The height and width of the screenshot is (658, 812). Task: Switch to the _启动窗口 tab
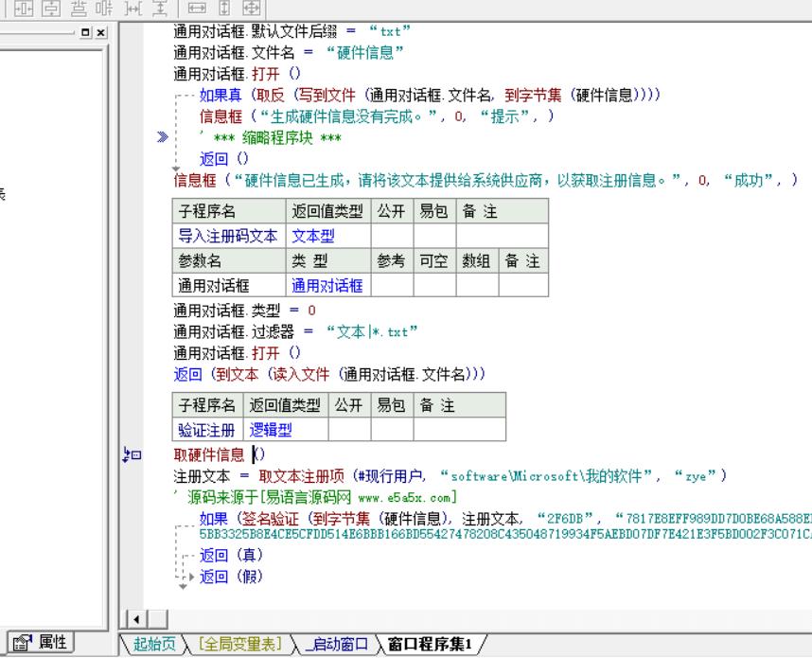(x=337, y=644)
